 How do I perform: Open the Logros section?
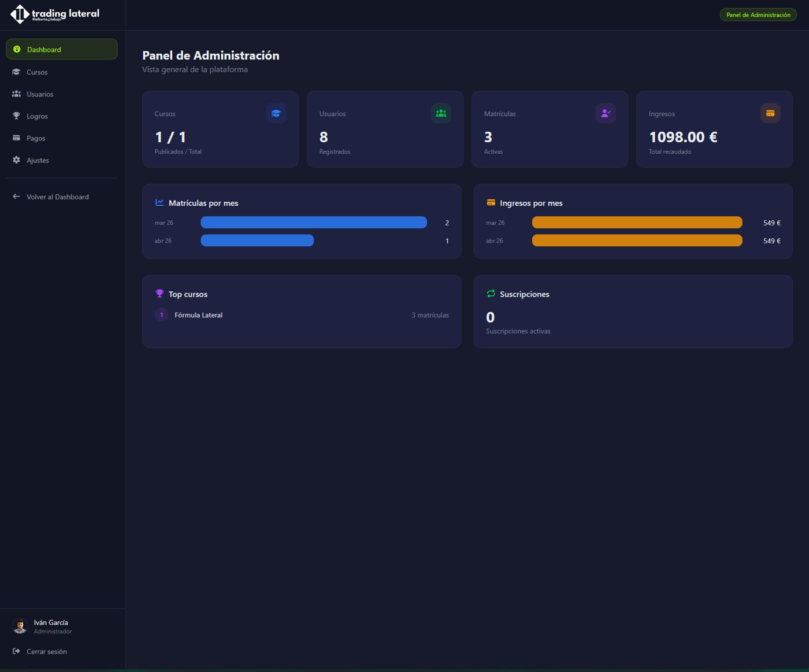point(62,116)
